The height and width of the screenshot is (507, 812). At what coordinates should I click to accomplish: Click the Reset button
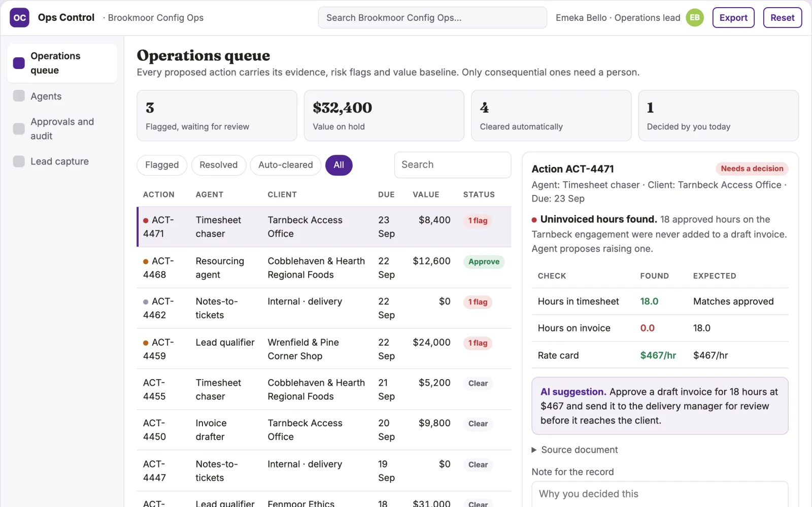[782, 18]
